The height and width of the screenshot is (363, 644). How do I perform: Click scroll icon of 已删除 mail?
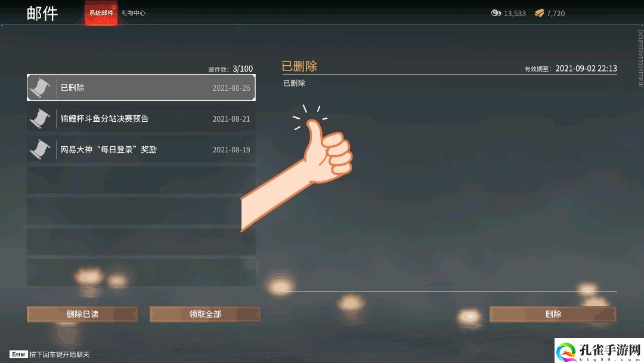[41, 88]
